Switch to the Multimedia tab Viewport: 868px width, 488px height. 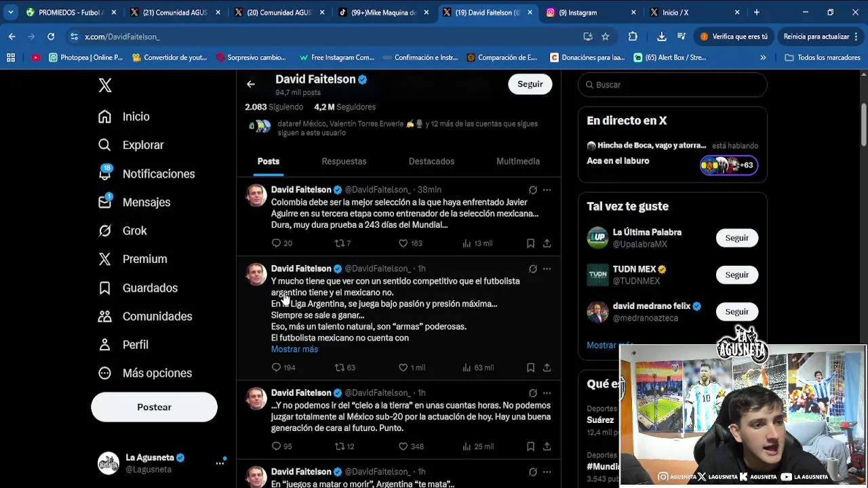[x=518, y=161]
